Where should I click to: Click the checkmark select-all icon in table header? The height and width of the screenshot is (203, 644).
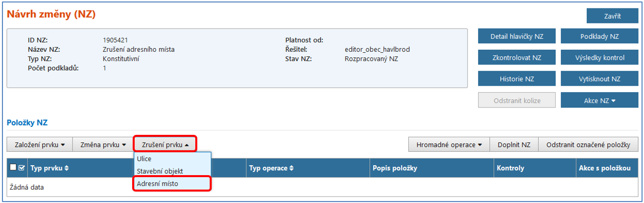click(x=21, y=168)
